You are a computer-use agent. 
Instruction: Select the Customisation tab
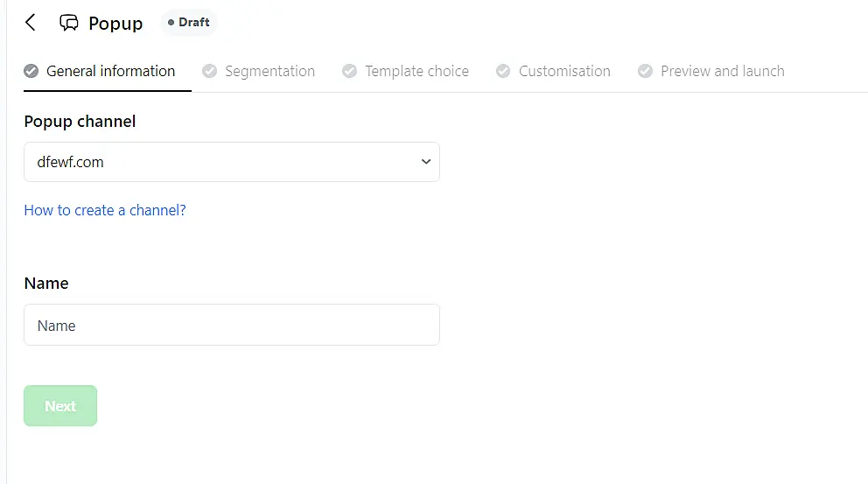tap(564, 71)
